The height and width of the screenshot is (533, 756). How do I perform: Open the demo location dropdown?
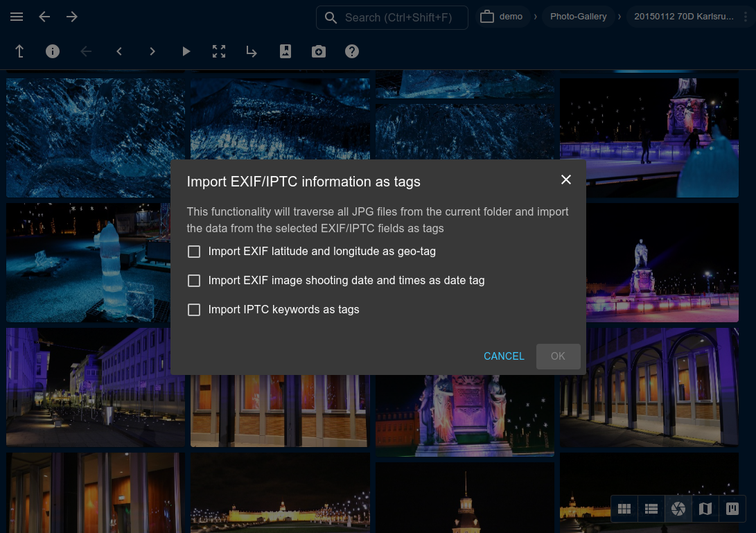pyautogui.click(x=502, y=17)
